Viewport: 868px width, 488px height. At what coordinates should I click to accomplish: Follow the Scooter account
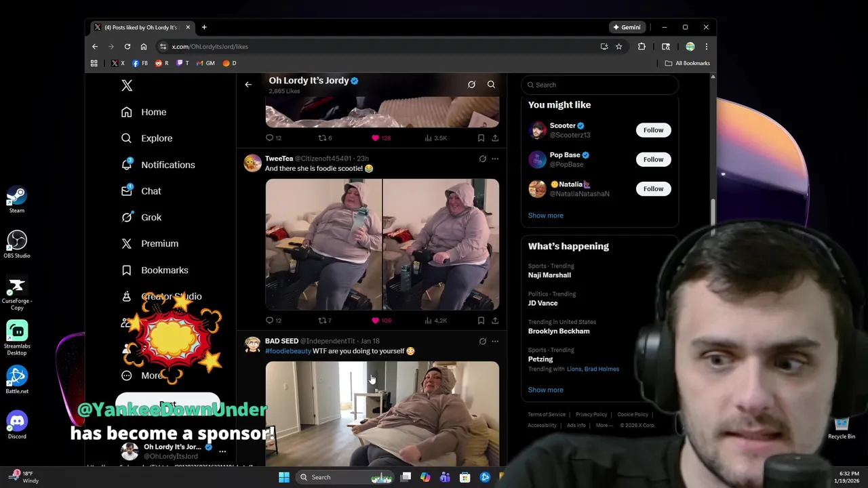[653, 130]
